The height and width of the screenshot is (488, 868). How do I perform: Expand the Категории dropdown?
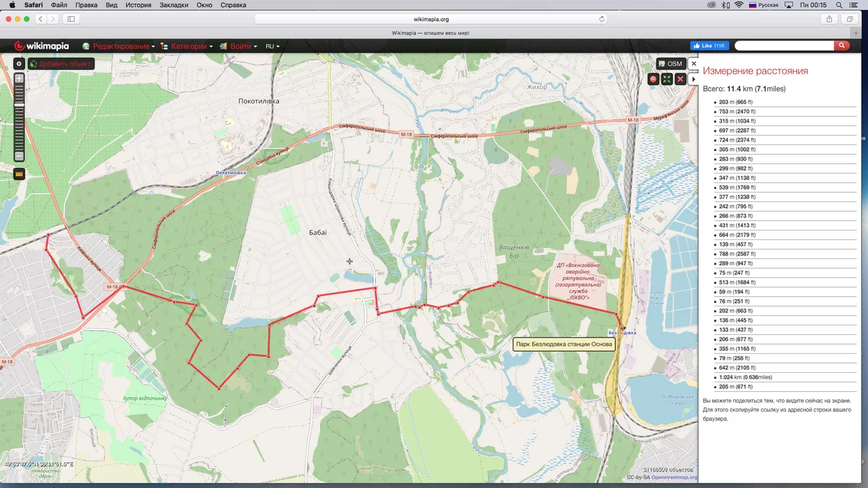click(186, 46)
